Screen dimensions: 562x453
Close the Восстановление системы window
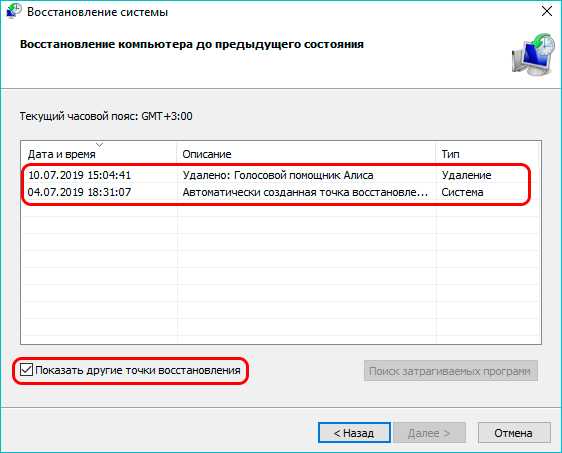coord(547,11)
